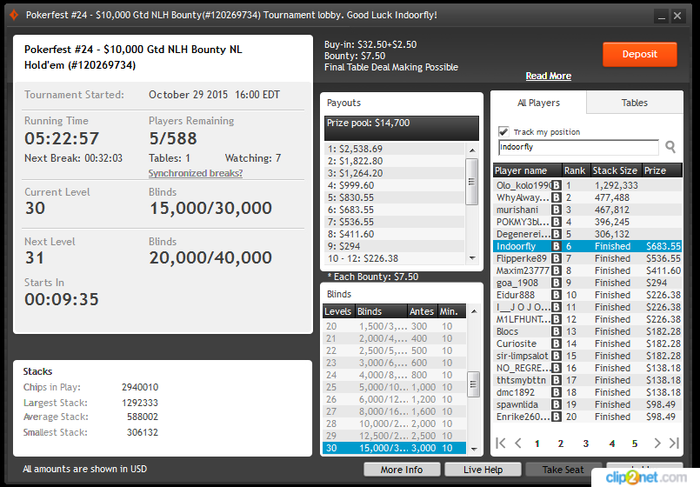Click the Live Help button
This screenshot has width=700, height=487.
(x=483, y=470)
